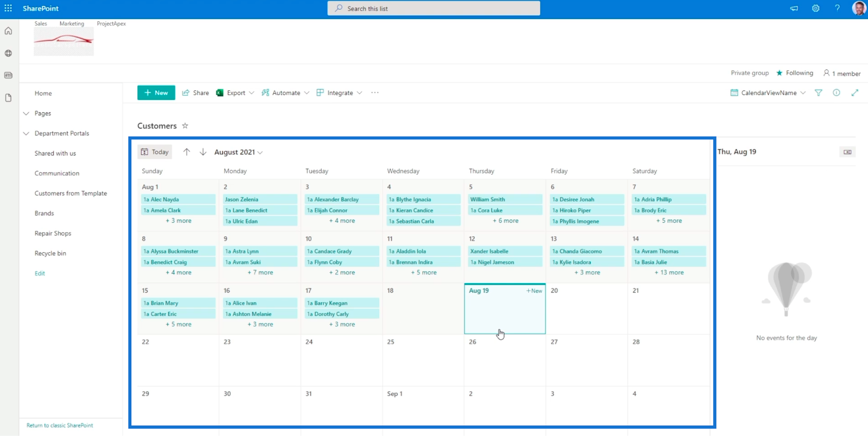Open the Avram Thomas event

[669, 252]
